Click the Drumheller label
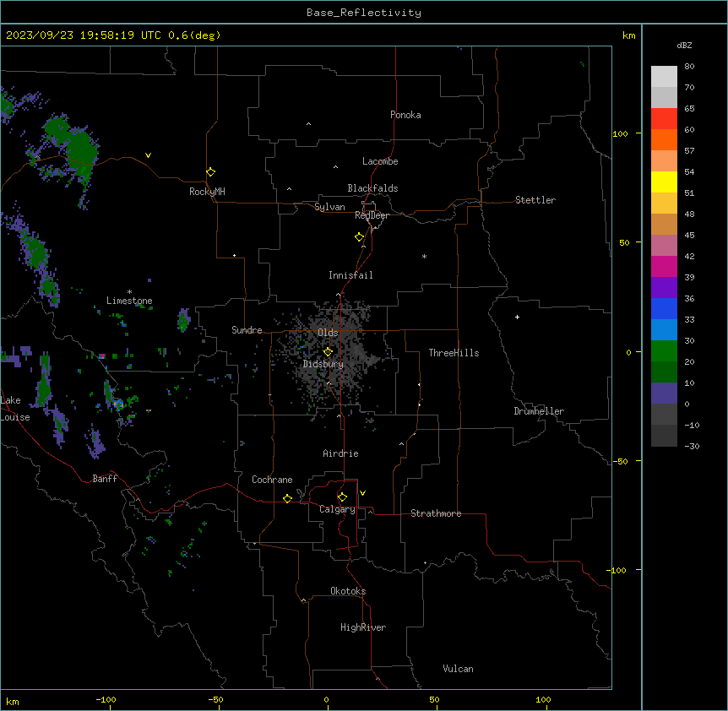 tap(539, 411)
